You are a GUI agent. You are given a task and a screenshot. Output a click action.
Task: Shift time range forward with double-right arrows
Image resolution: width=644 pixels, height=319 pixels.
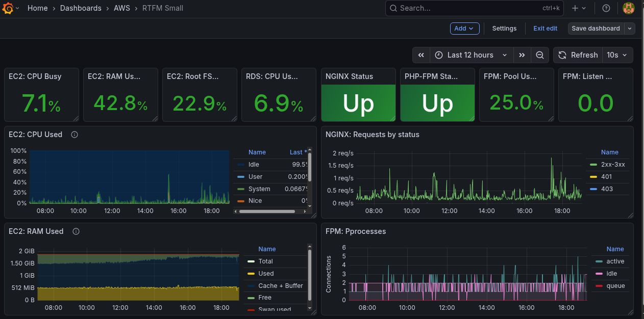[x=522, y=55]
